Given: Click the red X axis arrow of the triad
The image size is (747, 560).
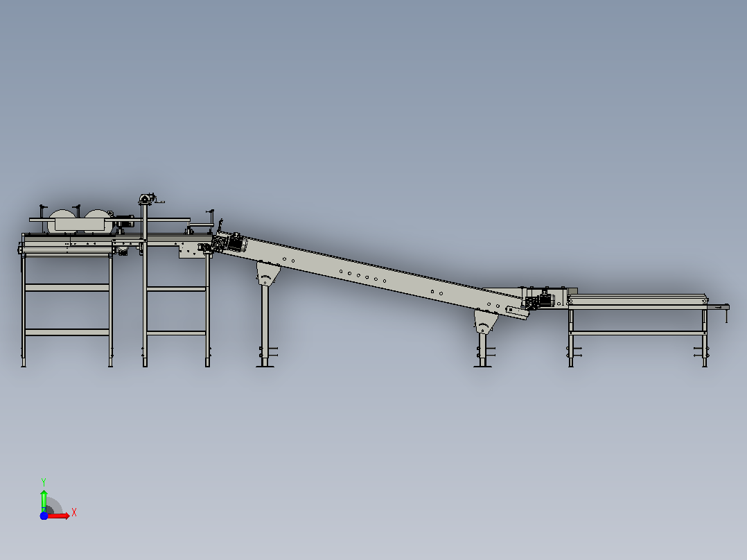Looking at the screenshot, I should pyautogui.click(x=58, y=516).
